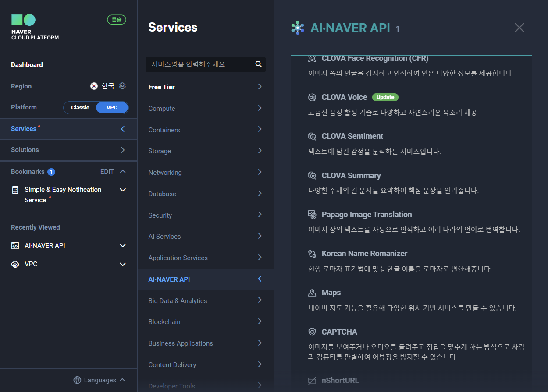
Task: Open the CAPTCHA service link
Action: [x=339, y=332]
